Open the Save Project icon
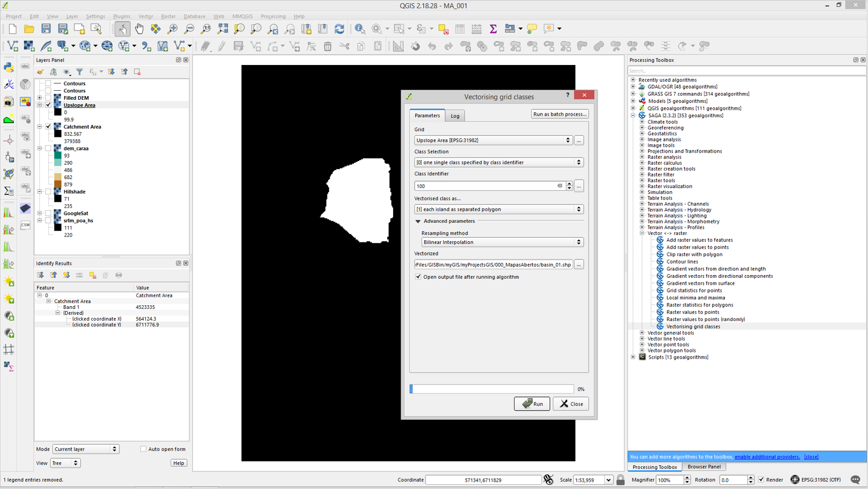868x489 pixels. click(x=46, y=29)
